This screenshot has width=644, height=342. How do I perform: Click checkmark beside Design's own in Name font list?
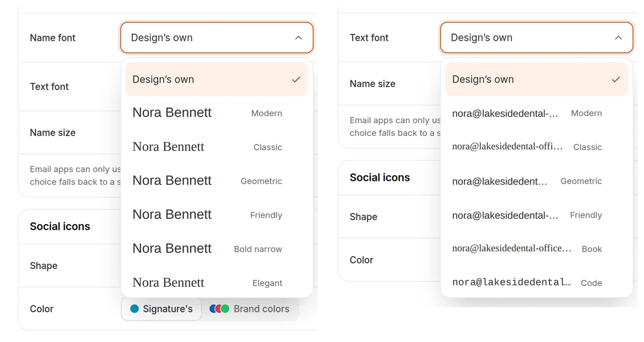tap(296, 79)
